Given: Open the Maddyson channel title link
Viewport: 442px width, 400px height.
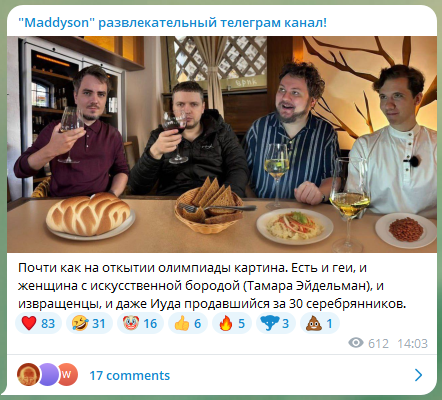Looking at the screenshot, I should (172, 23).
